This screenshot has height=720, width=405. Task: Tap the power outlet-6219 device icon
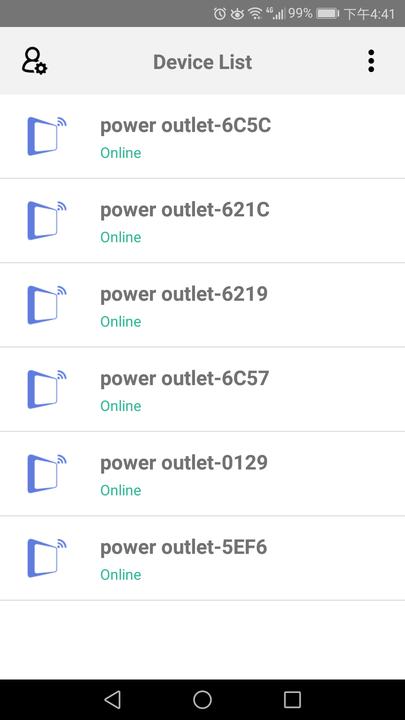click(x=47, y=305)
